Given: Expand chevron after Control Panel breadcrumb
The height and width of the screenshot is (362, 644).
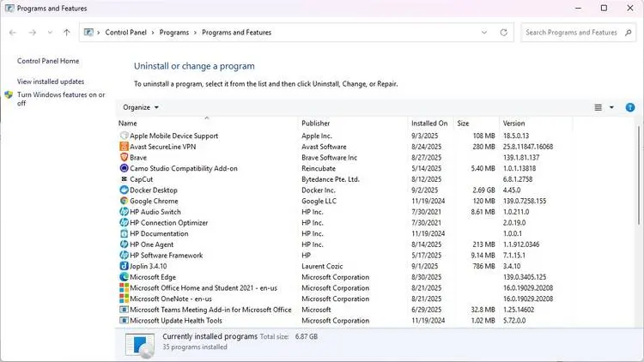Looking at the screenshot, I should (x=153, y=33).
